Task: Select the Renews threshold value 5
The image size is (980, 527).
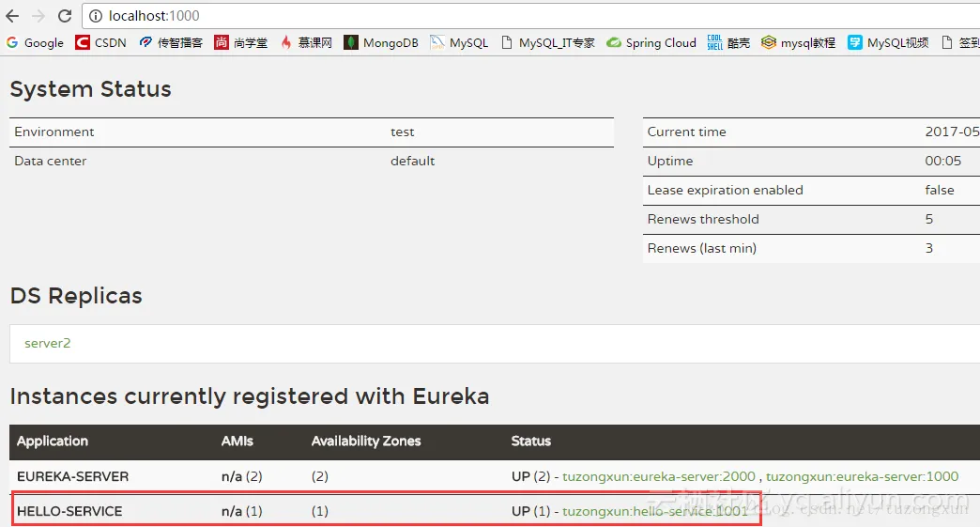Action: point(929,219)
